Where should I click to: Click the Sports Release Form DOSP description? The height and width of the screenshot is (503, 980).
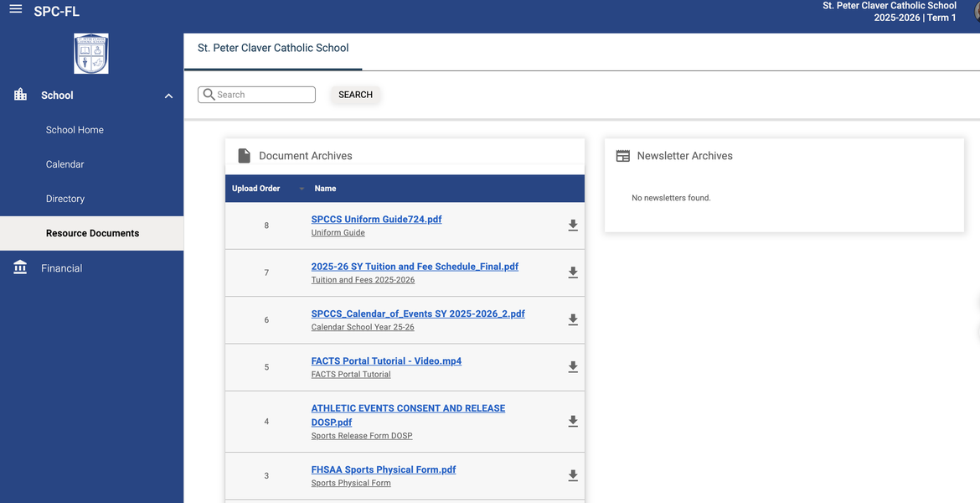point(362,436)
